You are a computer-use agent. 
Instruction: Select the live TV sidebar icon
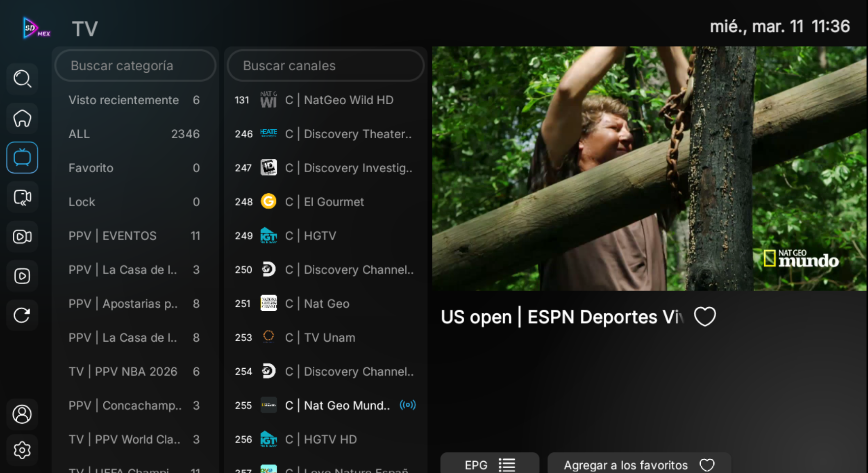pyautogui.click(x=22, y=158)
